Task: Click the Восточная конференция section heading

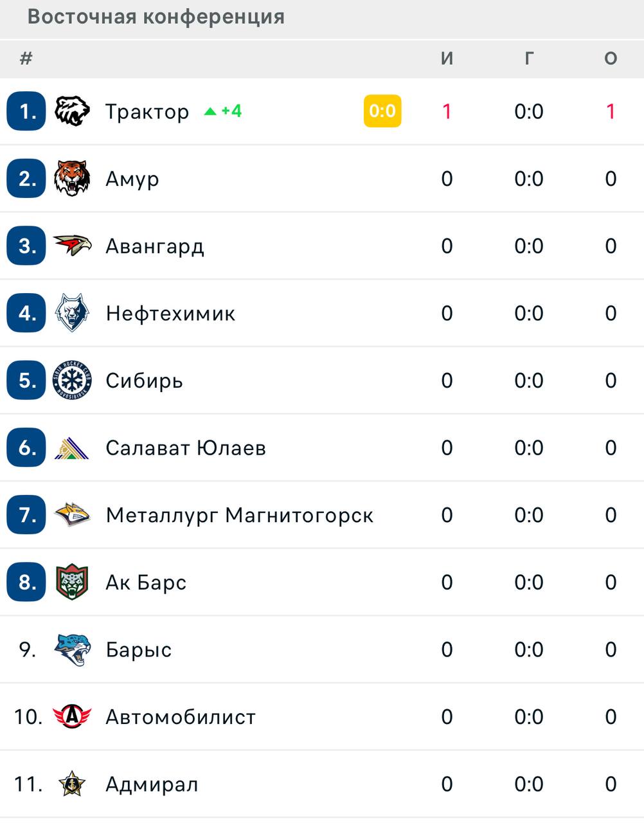Action: pos(156,17)
